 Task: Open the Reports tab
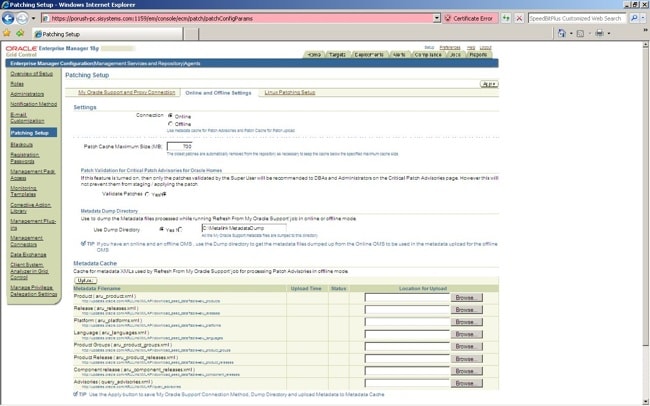478,55
